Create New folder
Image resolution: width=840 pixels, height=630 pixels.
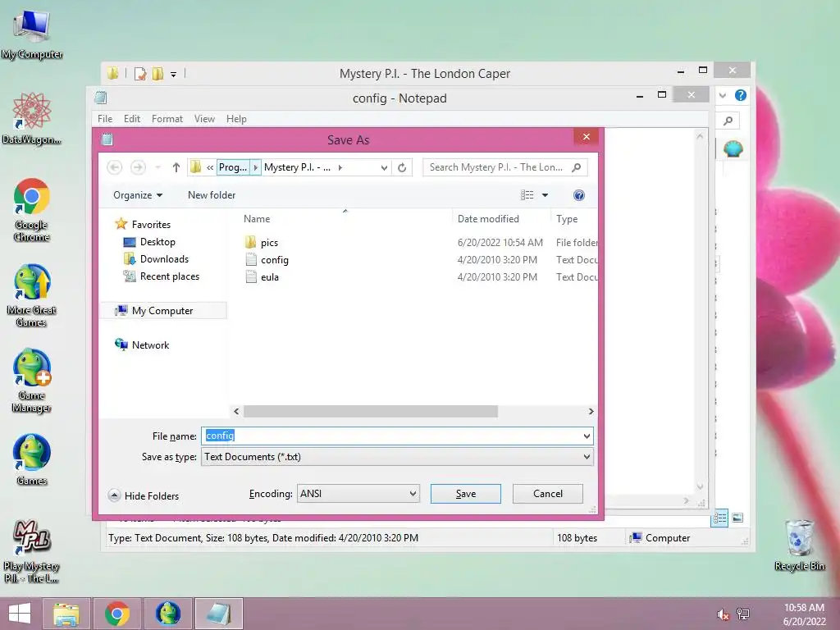click(212, 195)
